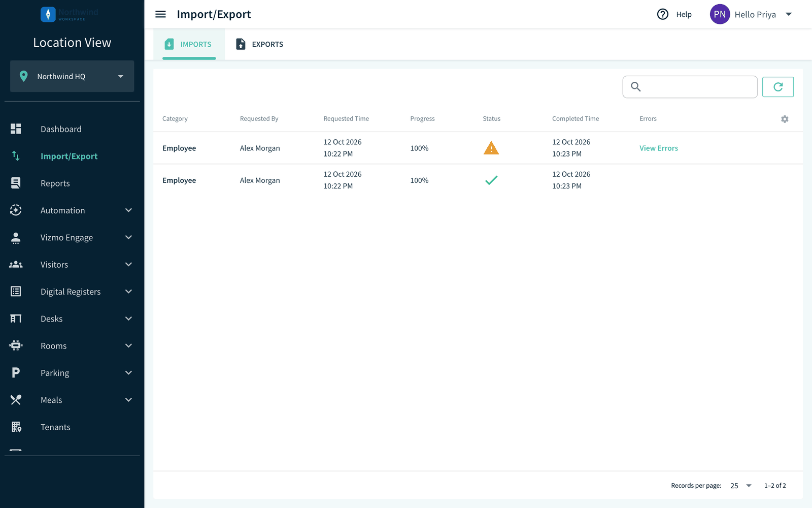Expand the Desks chevron
This screenshot has height=508, width=812.
[128, 319]
